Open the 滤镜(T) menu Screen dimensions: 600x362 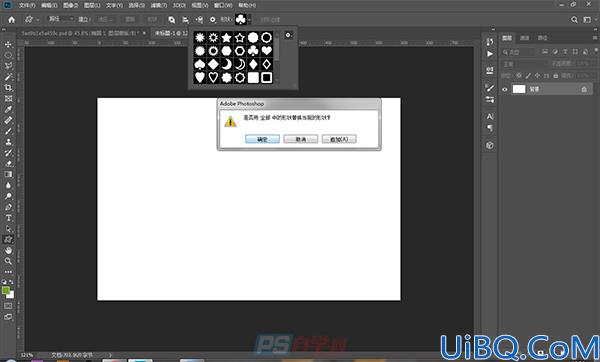(158, 5)
